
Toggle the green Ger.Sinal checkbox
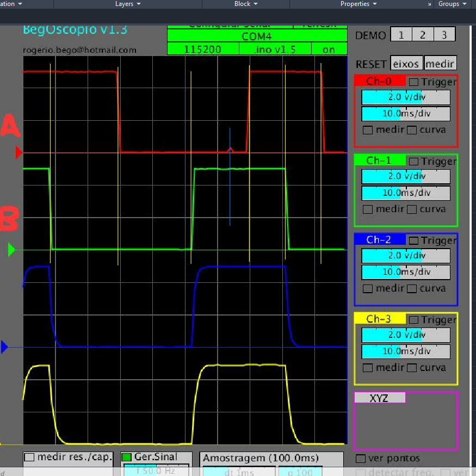coord(126,457)
